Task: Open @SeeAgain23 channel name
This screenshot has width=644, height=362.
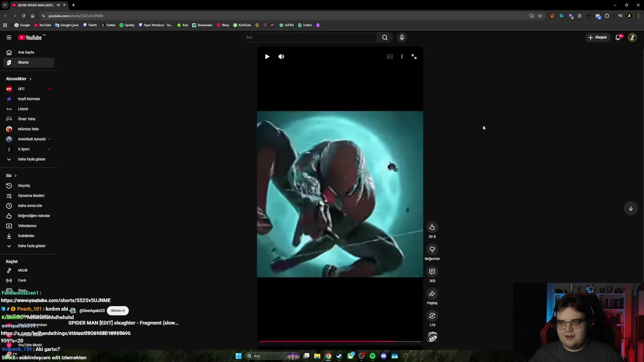Action: coord(92,311)
